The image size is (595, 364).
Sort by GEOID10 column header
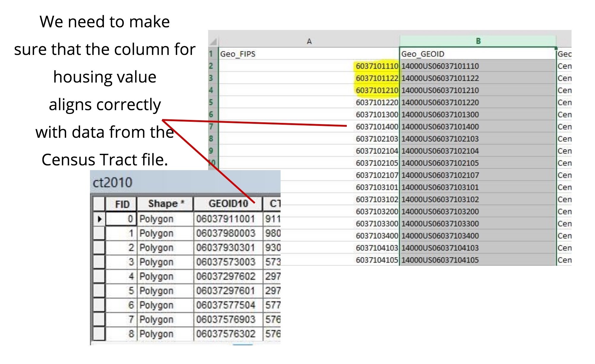(x=228, y=204)
